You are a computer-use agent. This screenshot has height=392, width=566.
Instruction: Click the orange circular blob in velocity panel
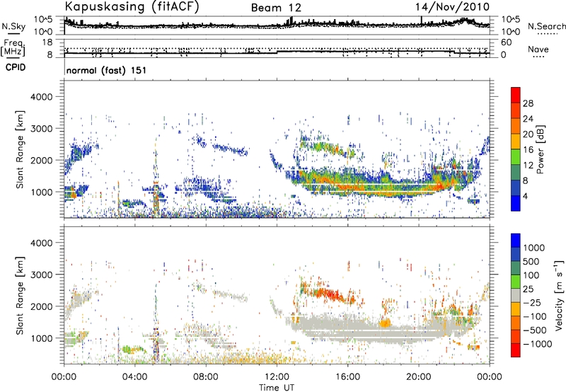(x=385, y=323)
